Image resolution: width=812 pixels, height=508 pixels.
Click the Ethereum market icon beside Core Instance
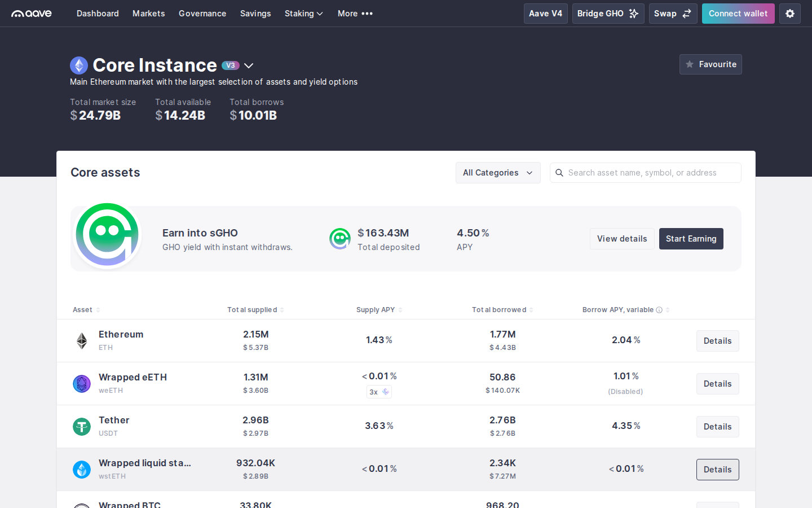click(79, 65)
